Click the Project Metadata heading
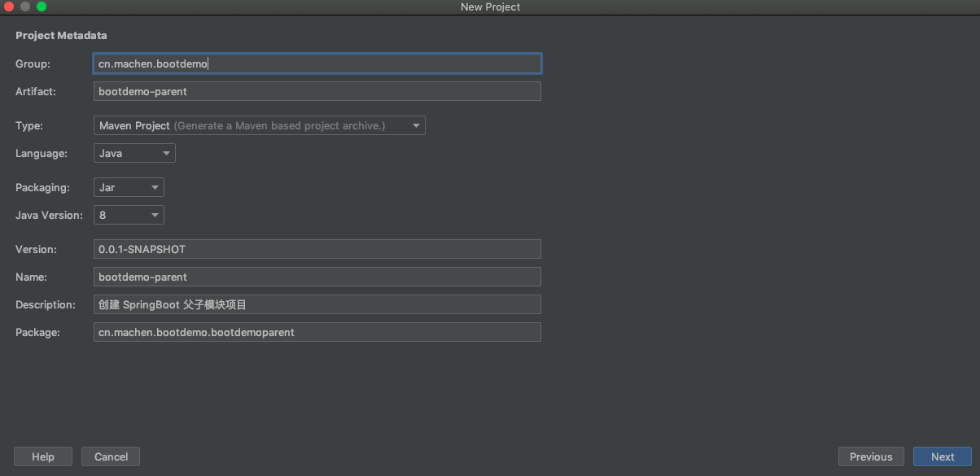 pyautogui.click(x=61, y=36)
